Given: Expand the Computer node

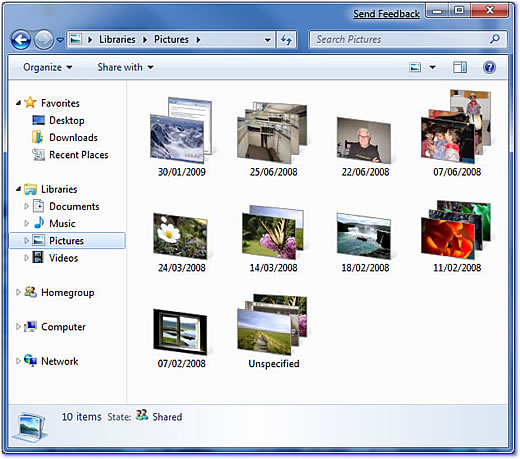Looking at the screenshot, I should 18,327.
